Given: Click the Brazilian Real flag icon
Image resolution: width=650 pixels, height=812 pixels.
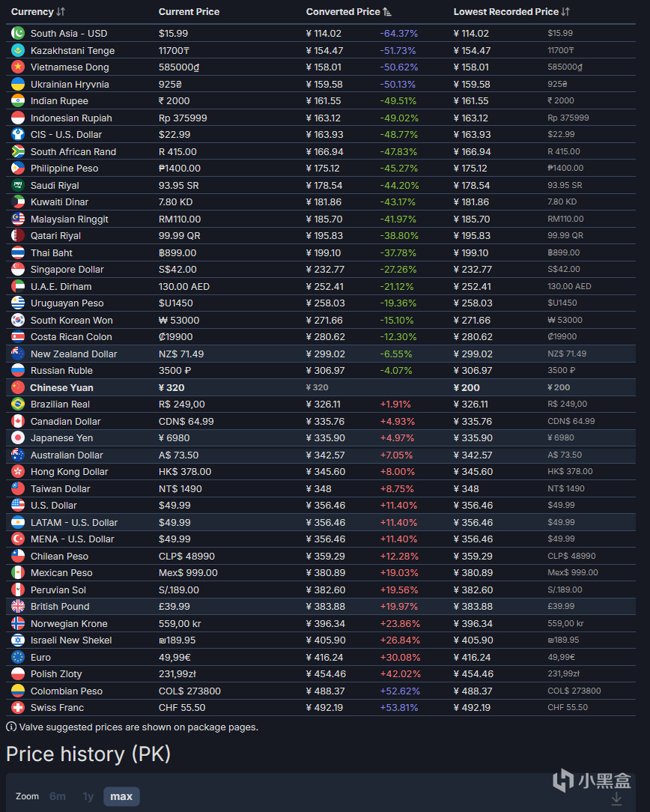Looking at the screenshot, I should (18, 404).
